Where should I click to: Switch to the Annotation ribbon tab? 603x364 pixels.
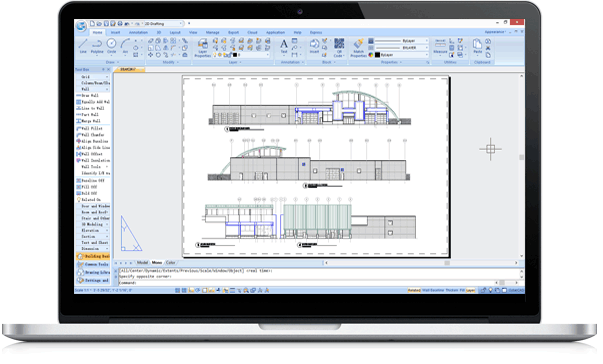tap(138, 33)
